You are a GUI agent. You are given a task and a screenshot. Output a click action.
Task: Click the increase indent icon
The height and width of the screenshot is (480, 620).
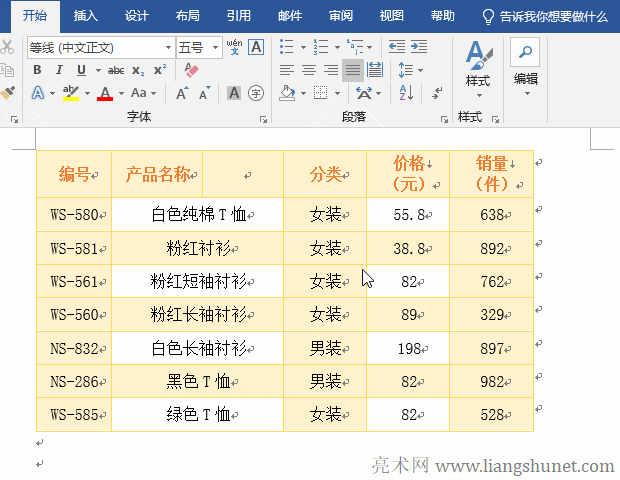(419, 47)
